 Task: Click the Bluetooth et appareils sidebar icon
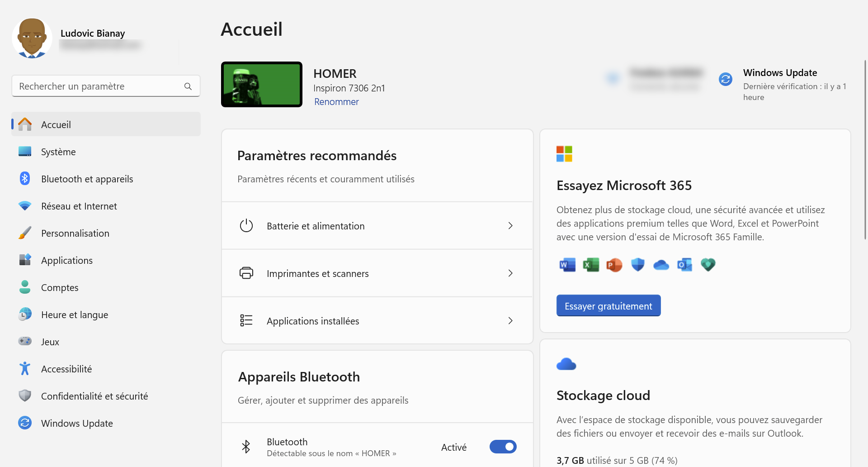[25, 179]
